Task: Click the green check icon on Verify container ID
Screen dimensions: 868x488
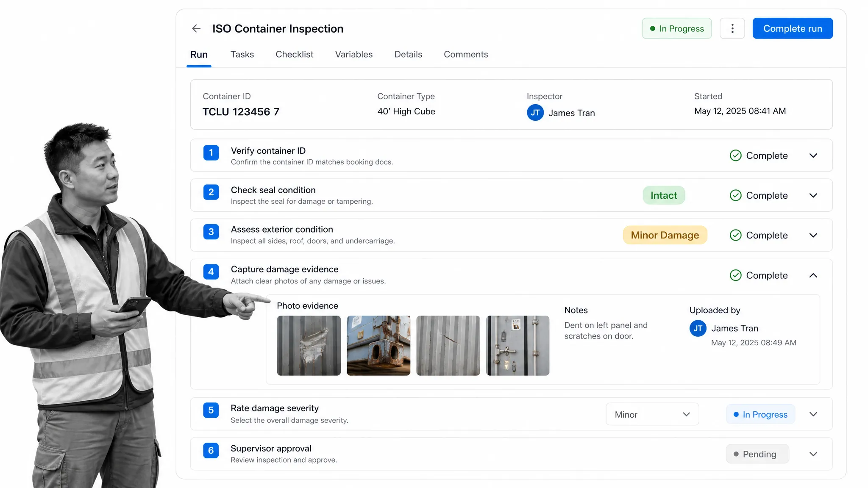Action: tap(735, 155)
